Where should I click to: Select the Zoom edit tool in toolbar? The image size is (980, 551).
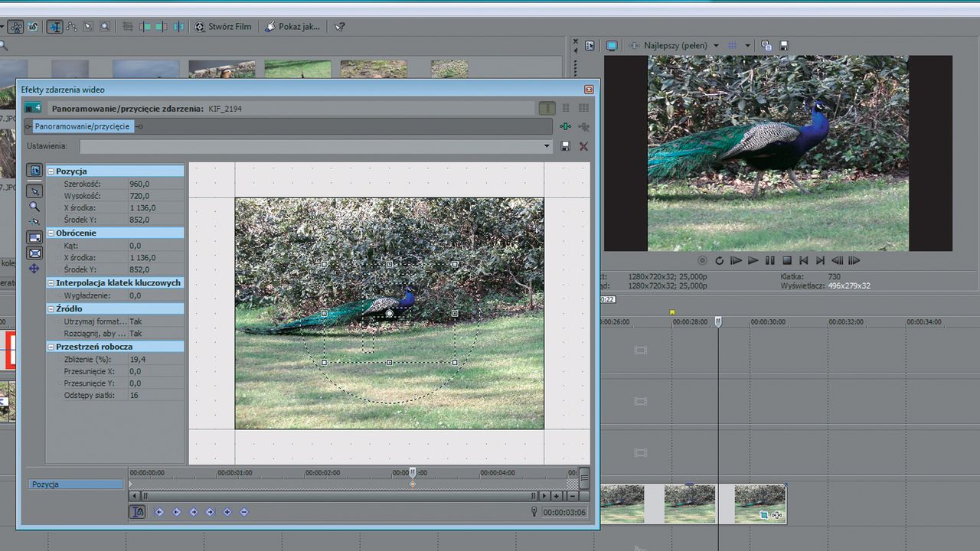[x=105, y=26]
